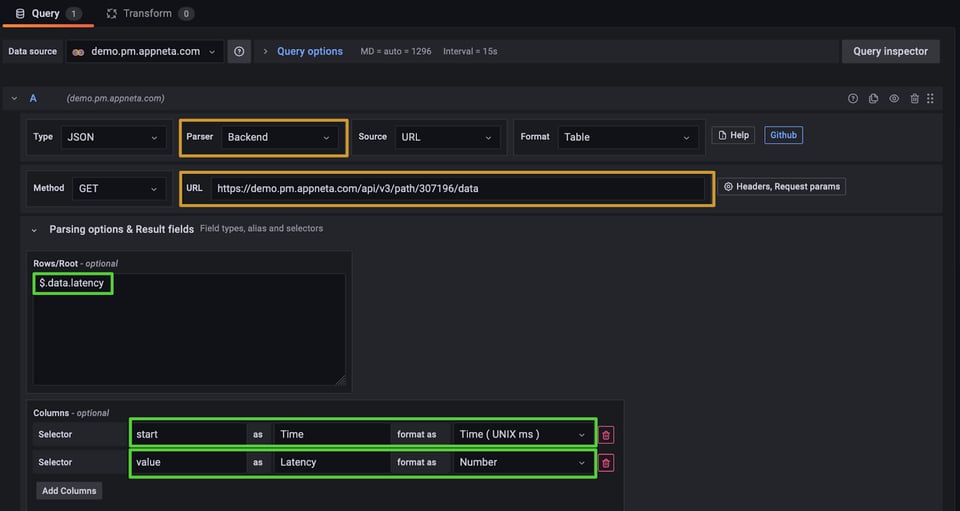Viewport: 960px width, 511px height.
Task: Remove the value selector column
Action: point(606,463)
